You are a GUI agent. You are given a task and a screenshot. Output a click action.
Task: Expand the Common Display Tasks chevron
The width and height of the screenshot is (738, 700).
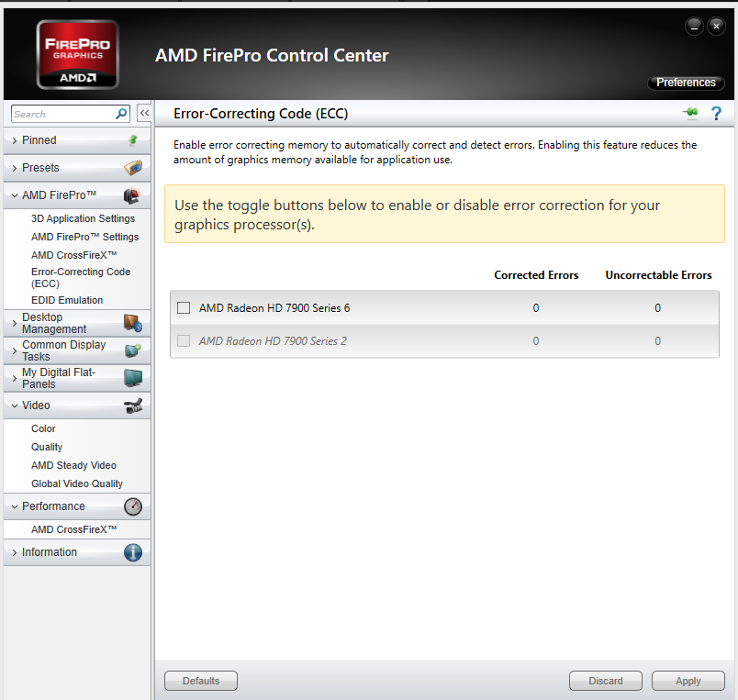(15, 351)
